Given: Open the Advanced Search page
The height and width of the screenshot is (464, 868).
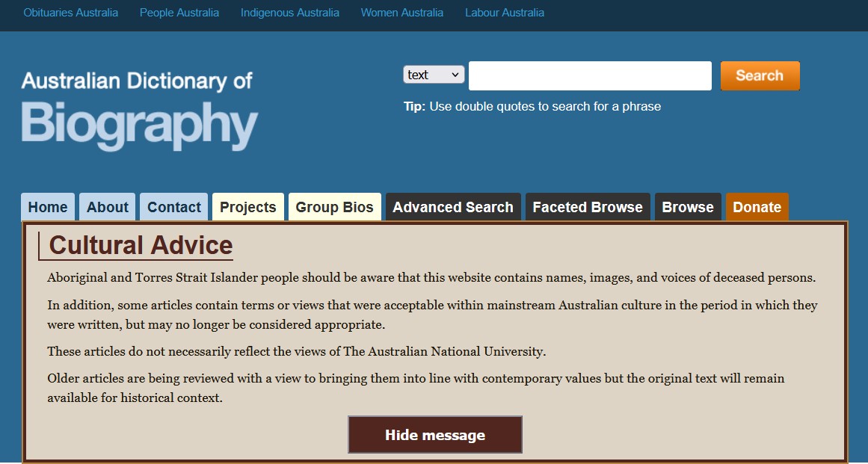Looking at the screenshot, I should (x=453, y=207).
